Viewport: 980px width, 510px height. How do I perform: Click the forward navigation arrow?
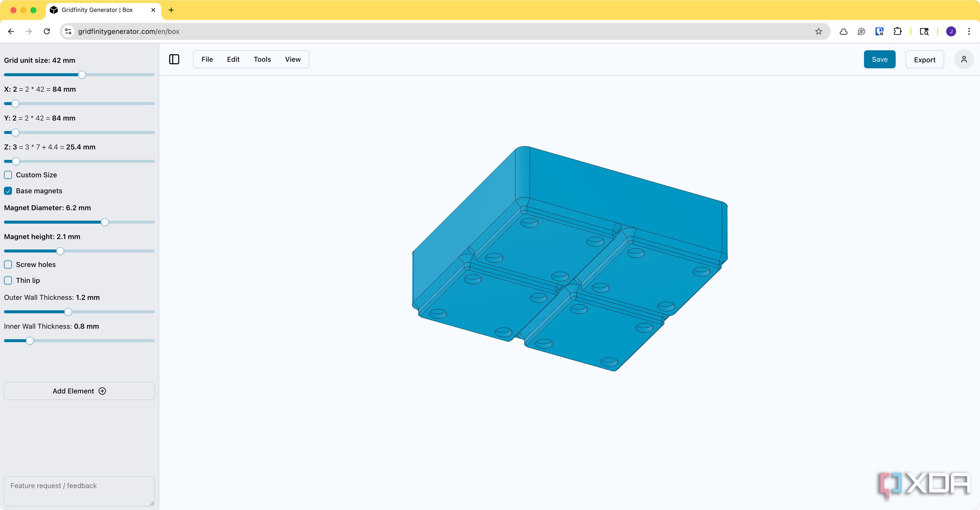pos(29,32)
